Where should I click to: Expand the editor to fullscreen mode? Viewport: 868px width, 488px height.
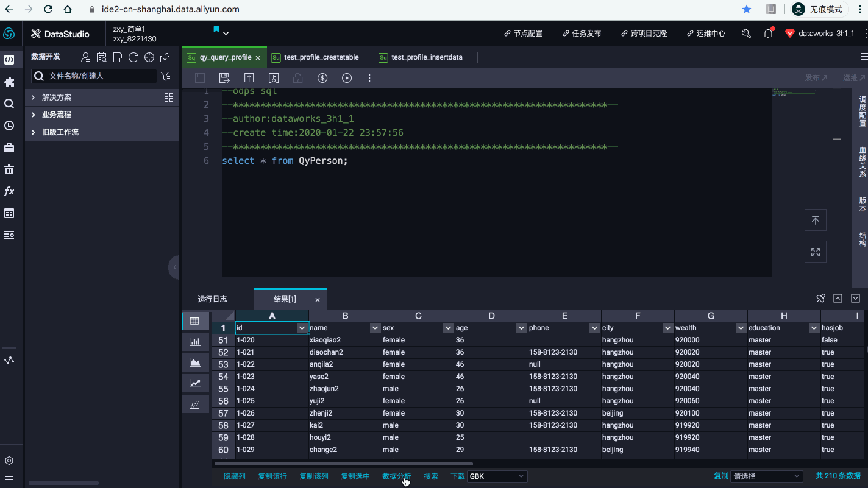(815, 251)
